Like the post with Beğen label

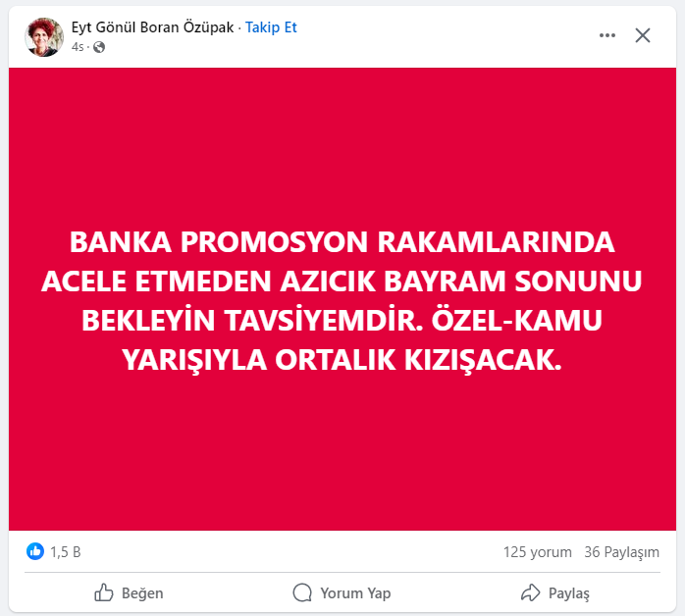point(142,592)
